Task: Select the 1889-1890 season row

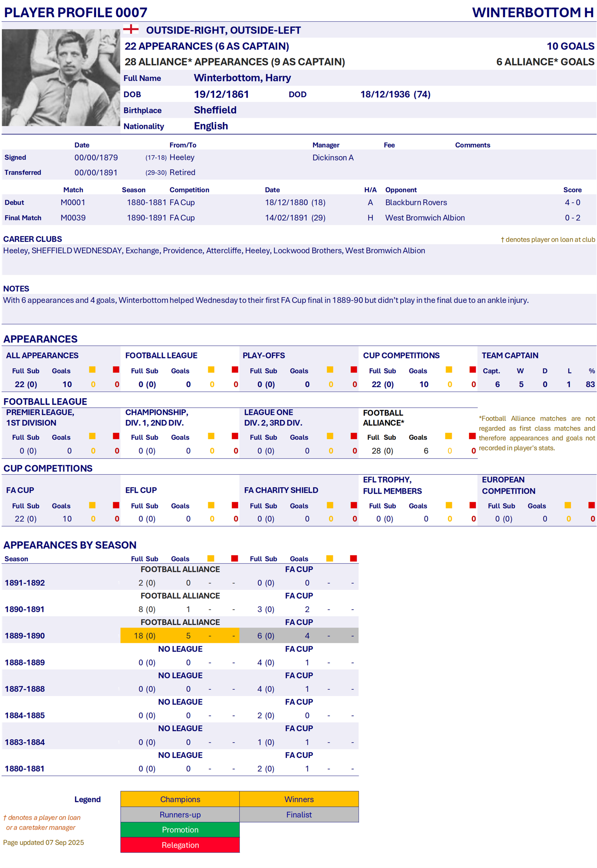Action: pos(25,636)
